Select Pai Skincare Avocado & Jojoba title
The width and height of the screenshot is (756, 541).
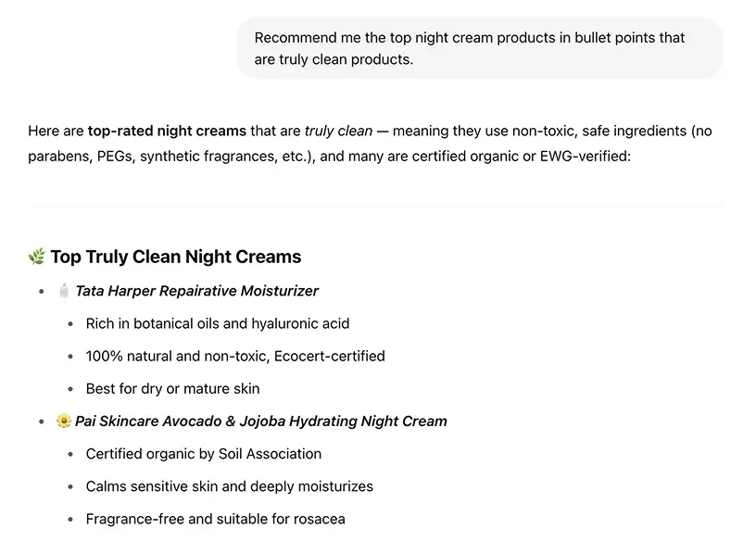tap(261, 421)
